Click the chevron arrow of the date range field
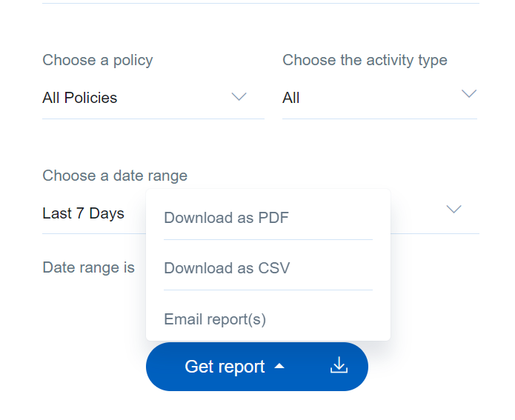Viewport: 515px width, 420px height. pos(454,209)
